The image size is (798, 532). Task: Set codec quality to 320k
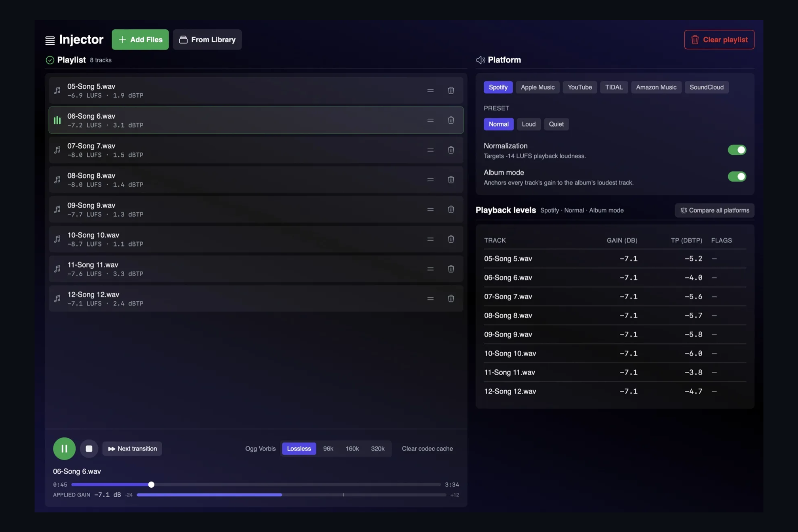[x=378, y=448]
